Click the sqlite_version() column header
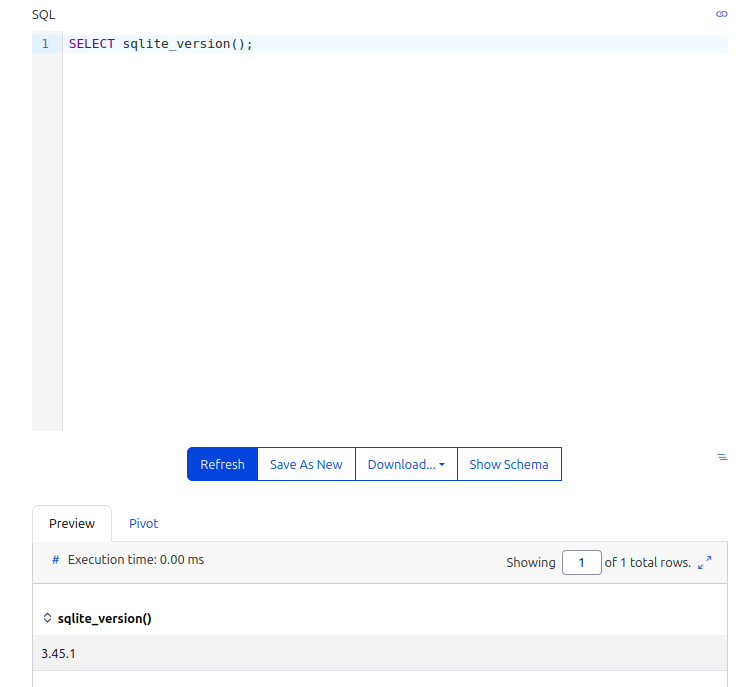The image size is (747, 687). pos(104,618)
